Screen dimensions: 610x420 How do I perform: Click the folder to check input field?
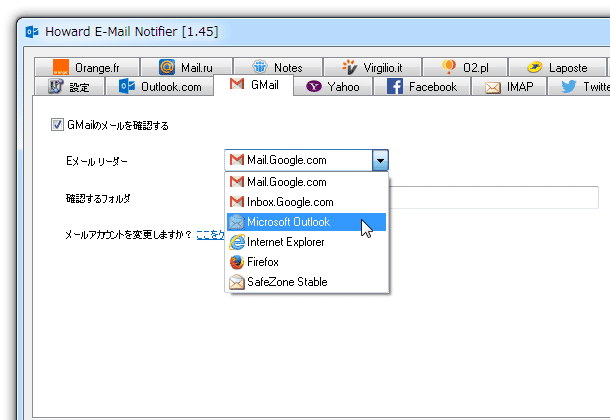(494, 198)
